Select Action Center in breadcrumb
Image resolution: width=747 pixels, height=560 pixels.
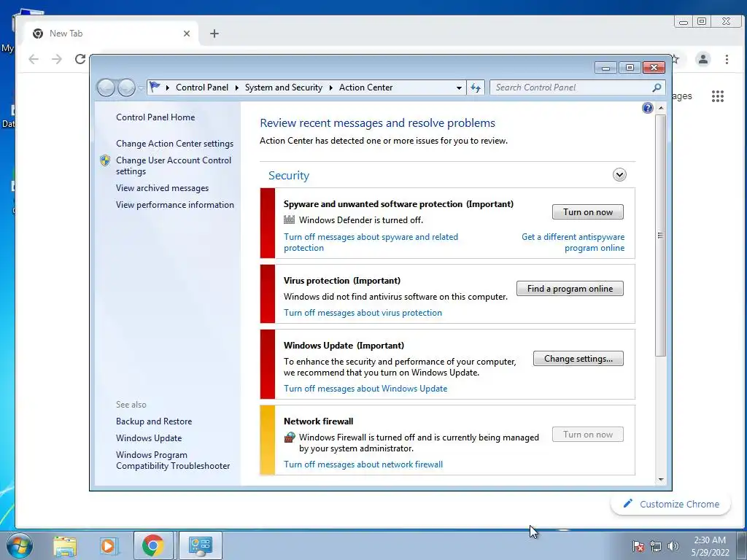point(366,87)
